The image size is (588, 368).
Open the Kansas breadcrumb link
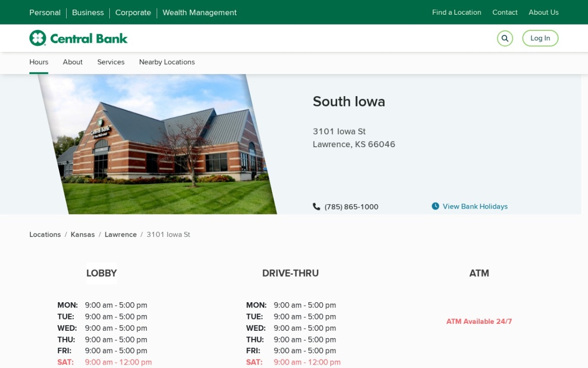point(83,235)
